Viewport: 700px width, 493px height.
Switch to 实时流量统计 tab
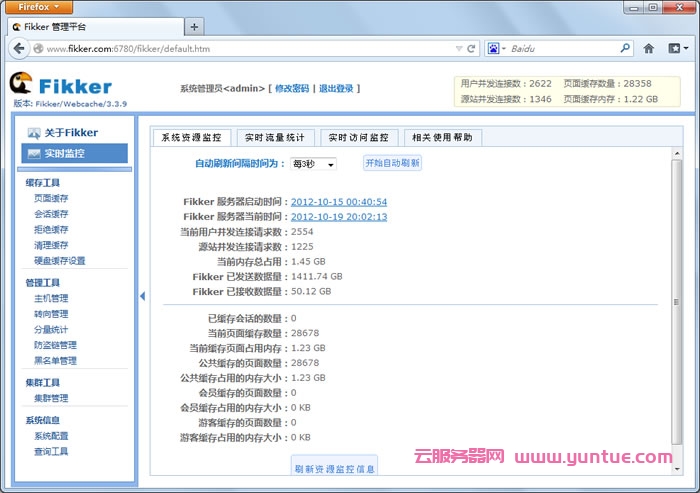pos(274,138)
